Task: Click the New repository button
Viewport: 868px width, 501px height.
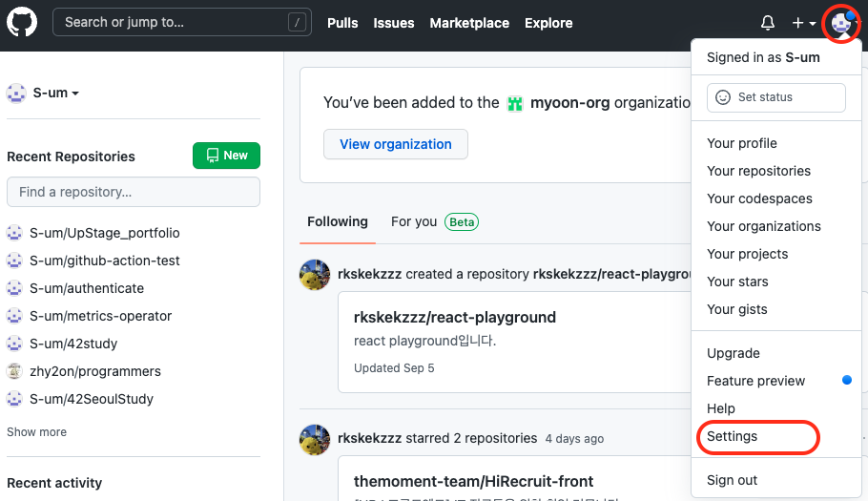Action: pos(226,156)
